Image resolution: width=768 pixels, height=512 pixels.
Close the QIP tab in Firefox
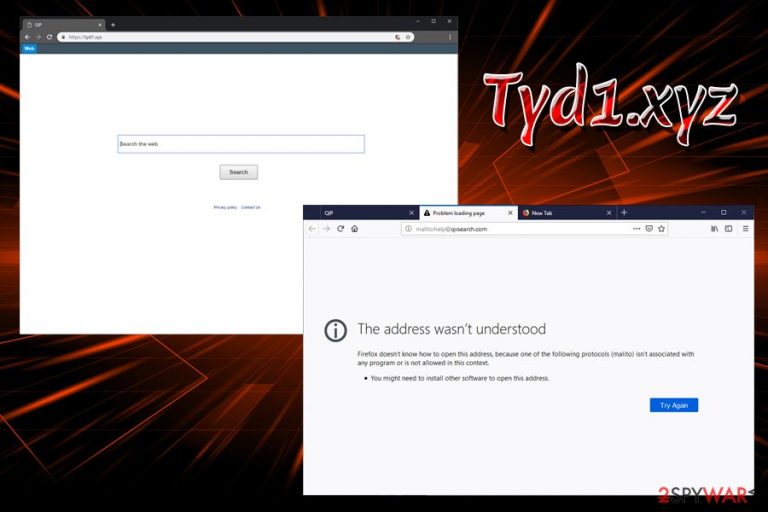point(411,213)
